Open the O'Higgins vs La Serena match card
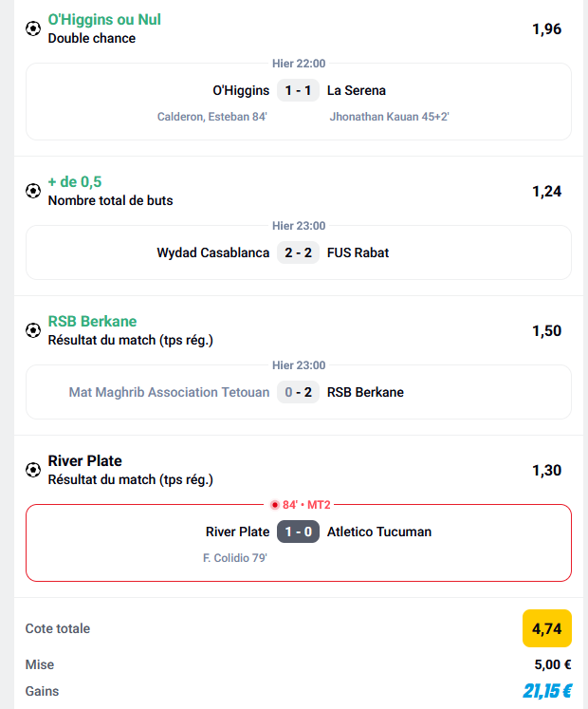 (x=299, y=102)
